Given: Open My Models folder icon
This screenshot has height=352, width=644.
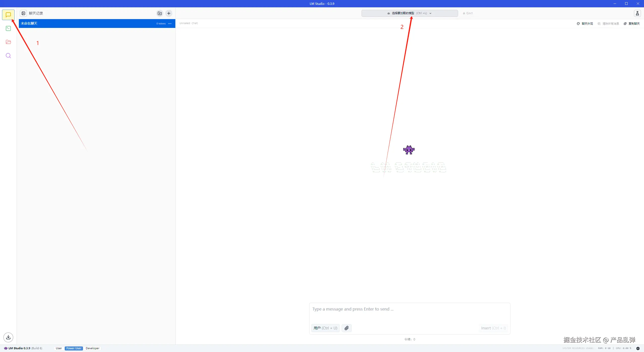Looking at the screenshot, I should (8, 42).
